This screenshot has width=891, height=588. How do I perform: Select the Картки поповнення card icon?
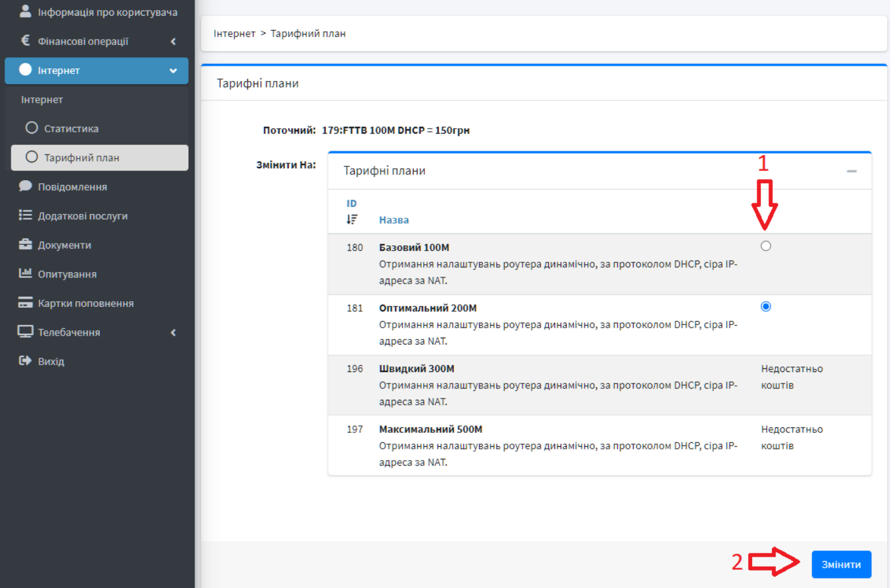24,302
